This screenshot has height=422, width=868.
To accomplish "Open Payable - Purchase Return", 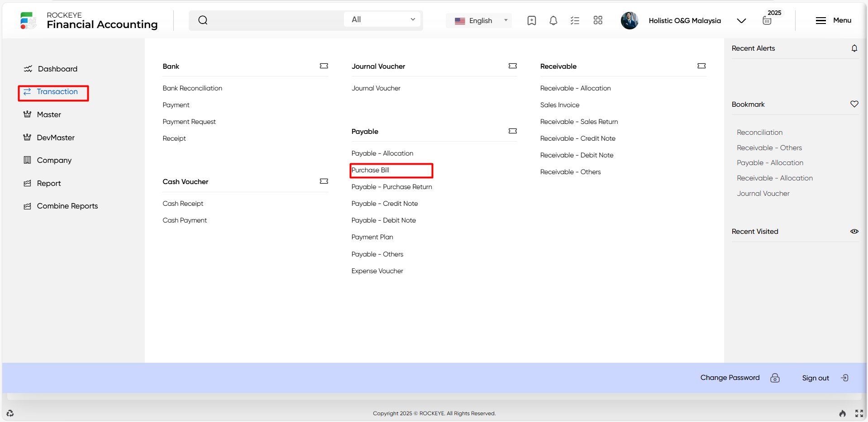I will (392, 187).
